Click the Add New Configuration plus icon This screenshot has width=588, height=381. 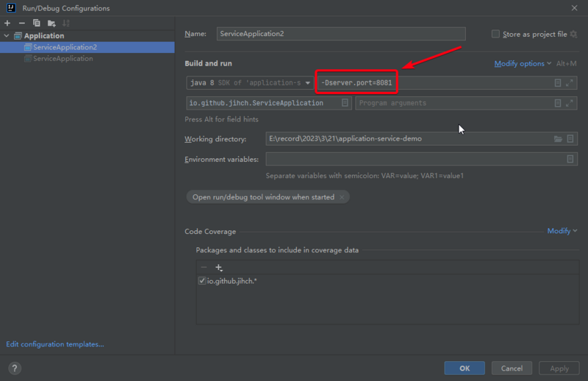(x=7, y=23)
